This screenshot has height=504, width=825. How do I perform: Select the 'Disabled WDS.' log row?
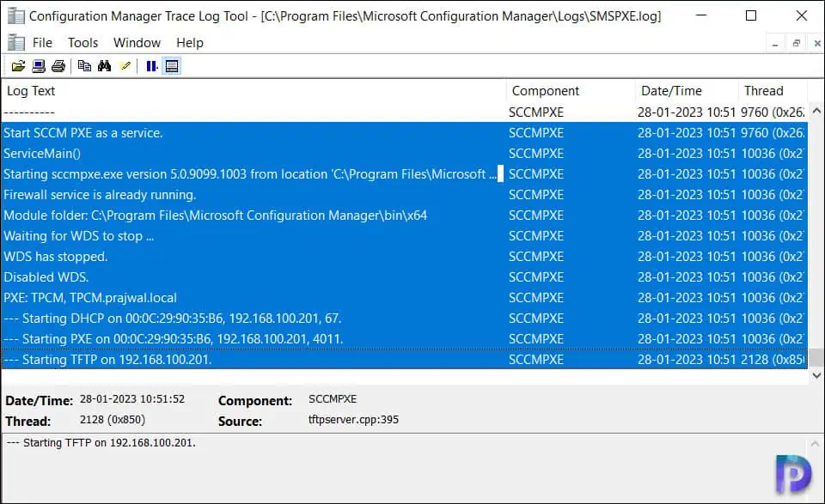click(x=404, y=277)
